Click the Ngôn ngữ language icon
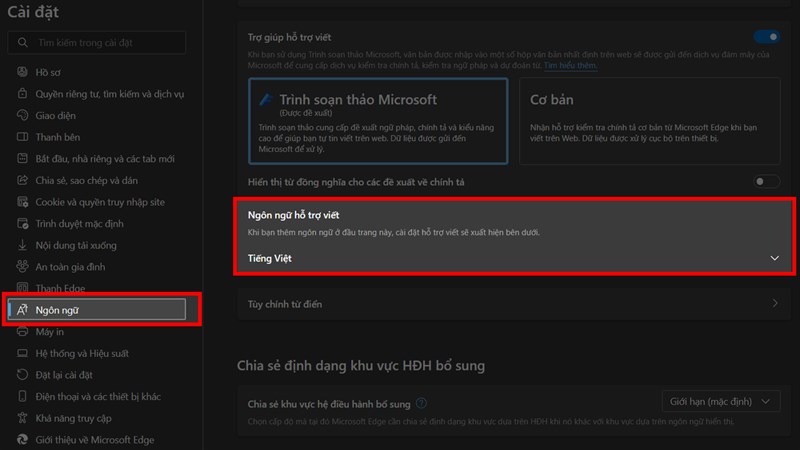The width and height of the screenshot is (800, 450). [22, 310]
